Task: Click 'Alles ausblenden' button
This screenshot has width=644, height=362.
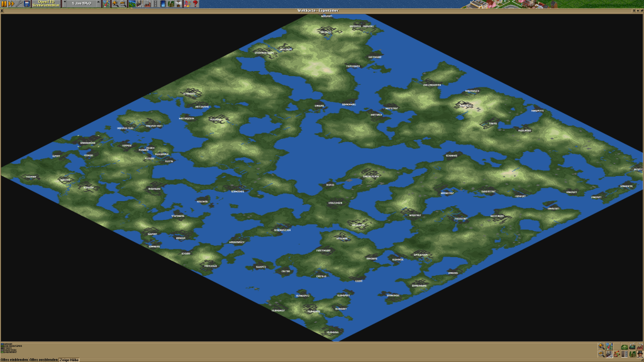Action: [43, 359]
